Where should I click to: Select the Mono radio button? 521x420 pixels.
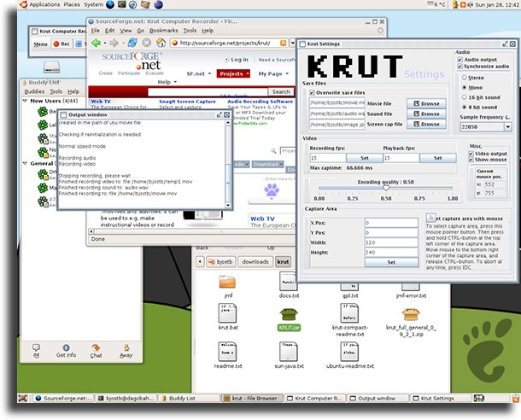click(x=464, y=87)
